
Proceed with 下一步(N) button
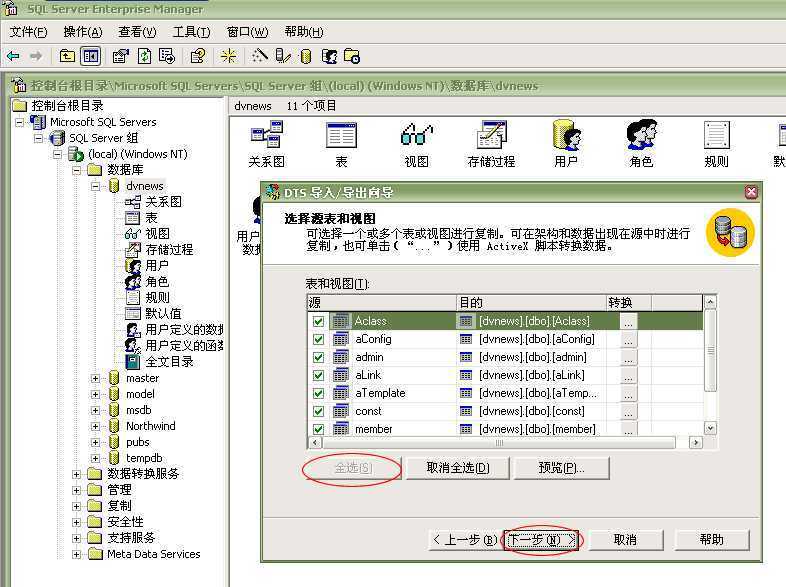tap(541, 540)
